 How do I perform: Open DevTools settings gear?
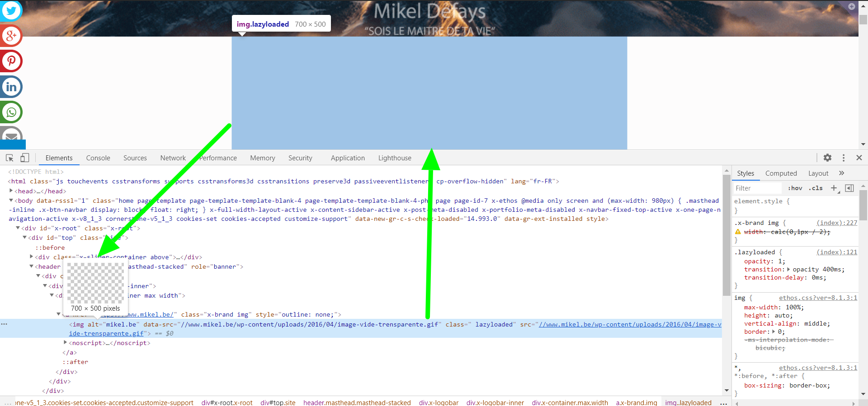(x=827, y=158)
